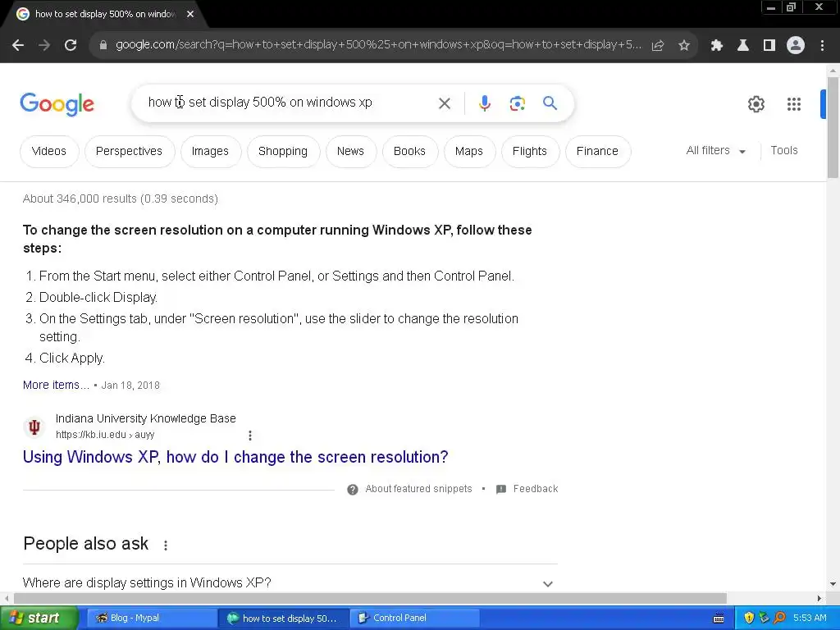The image size is (840, 630).
Task: Switch to Control Panel taskbar window
Action: (x=416, y=619)
